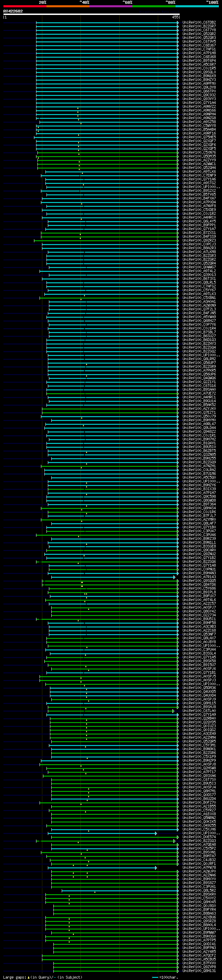
Task: Select hit UniRef100_B6ZBT5
Action: 199,451
